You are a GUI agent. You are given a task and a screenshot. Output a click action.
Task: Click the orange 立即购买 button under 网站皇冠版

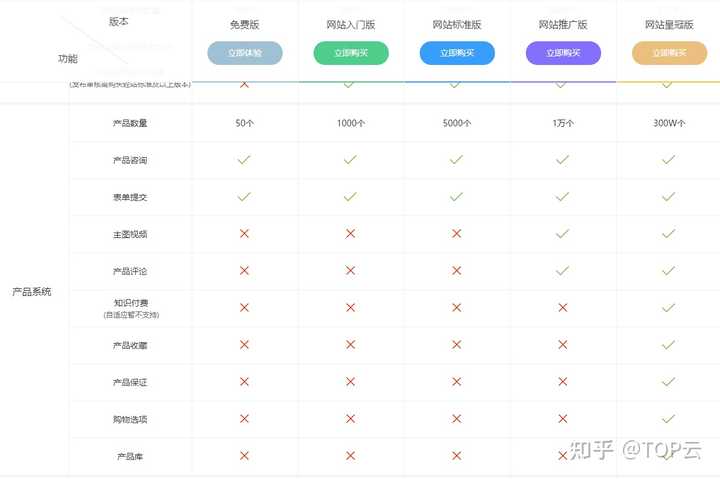(x=669, y=53)
